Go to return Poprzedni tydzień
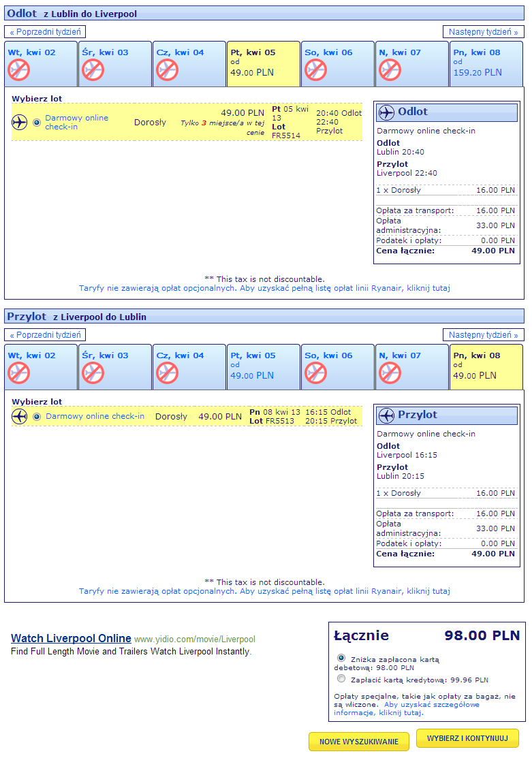This screenshot has width=532, height=760. click(45, 335)
